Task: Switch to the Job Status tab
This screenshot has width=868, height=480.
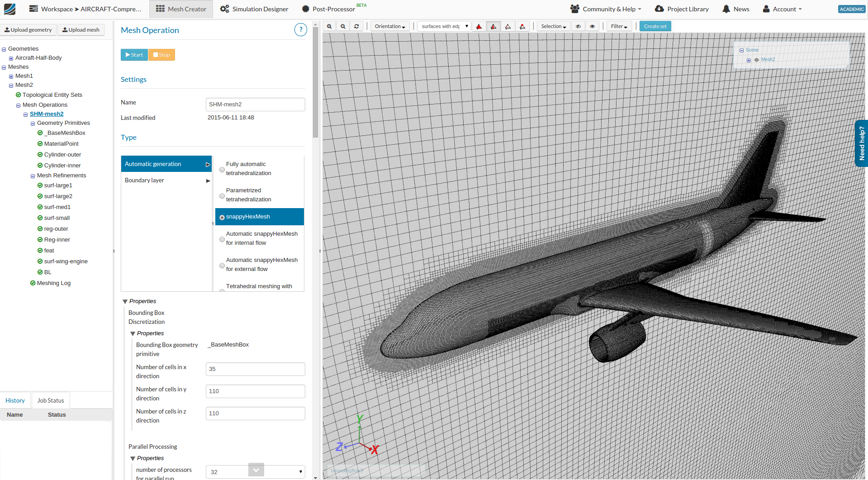Action: [x=50, y=400]
